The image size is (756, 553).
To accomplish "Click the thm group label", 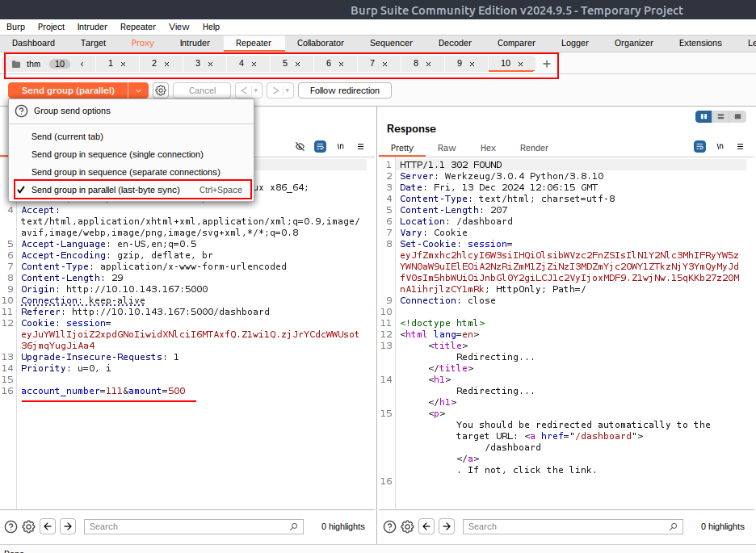I will [x=33, y=64].
